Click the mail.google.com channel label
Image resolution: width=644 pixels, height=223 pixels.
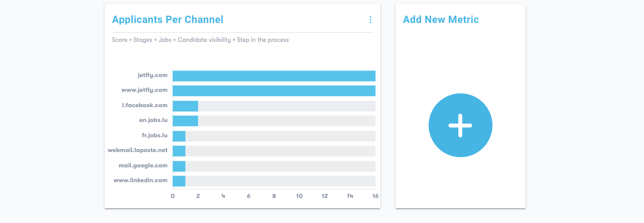coord(143,166)
